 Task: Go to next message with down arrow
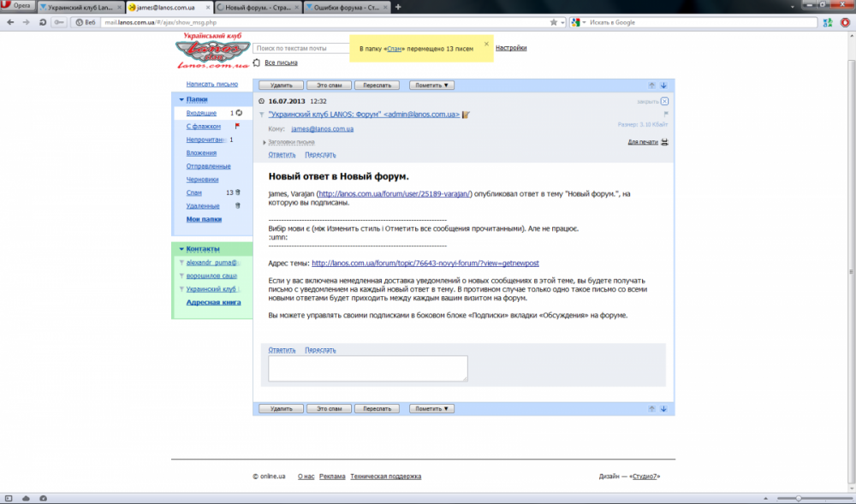pyautogui.click(x=664, y=86)
